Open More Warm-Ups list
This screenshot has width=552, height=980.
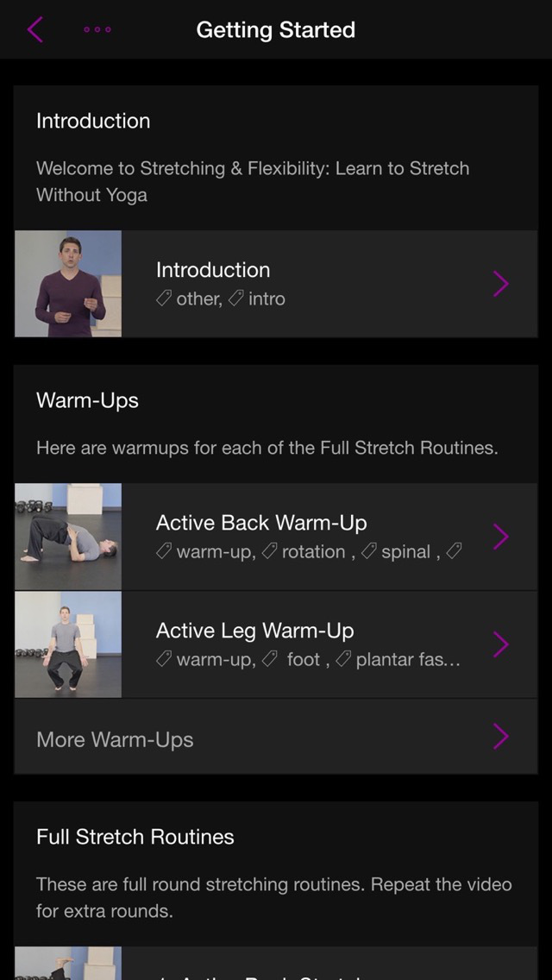click(115, 739)
